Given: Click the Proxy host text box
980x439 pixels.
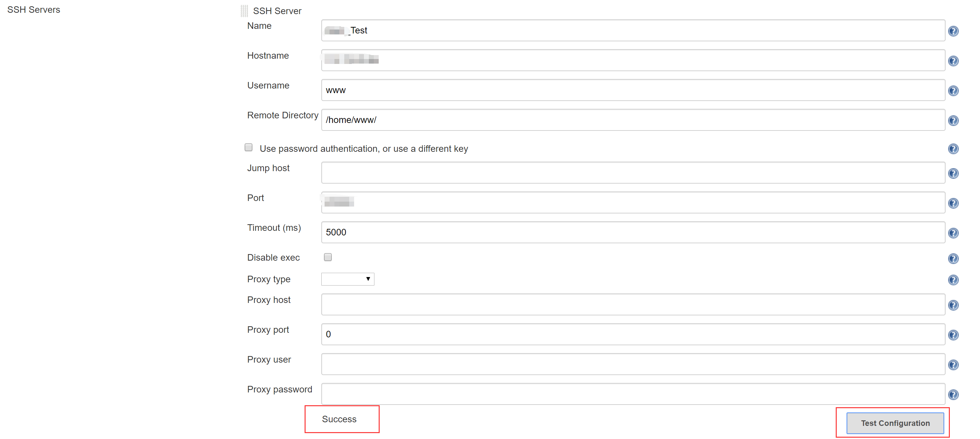Looking at the screenshot, I should pyautogui.click(x=633, y=304).
